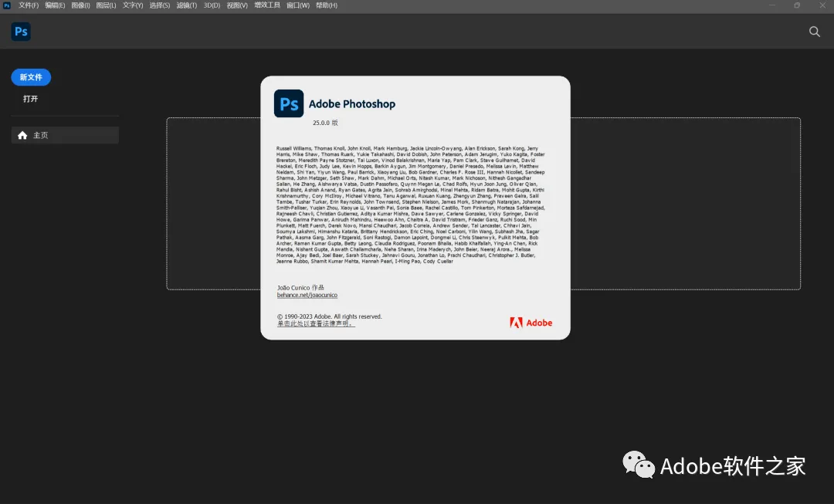Click the Ps logo in the About dialog
Screen dimensions: 834x504
click(x=289, y=103)
